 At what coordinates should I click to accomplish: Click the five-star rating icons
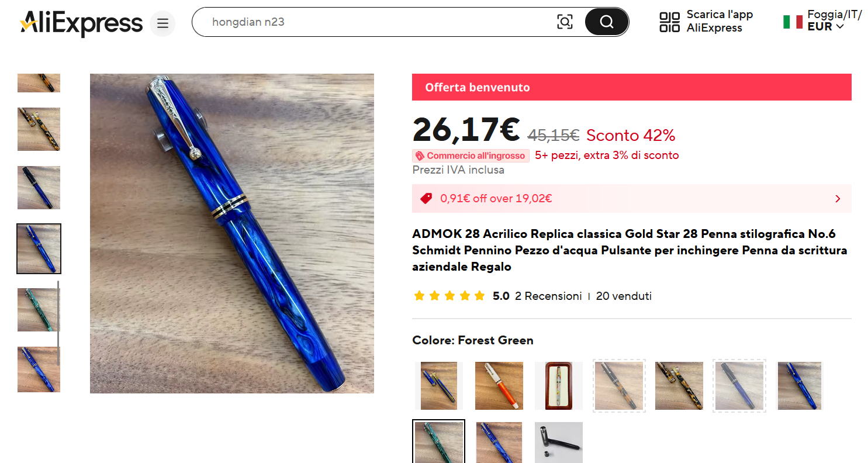click(x=449, y=296)
